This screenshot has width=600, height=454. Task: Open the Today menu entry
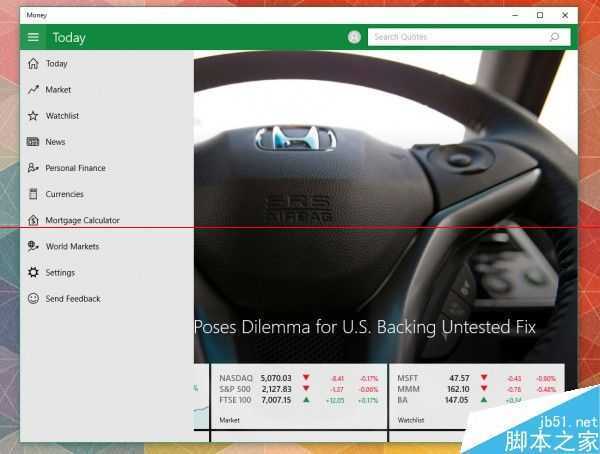[107, 64]
